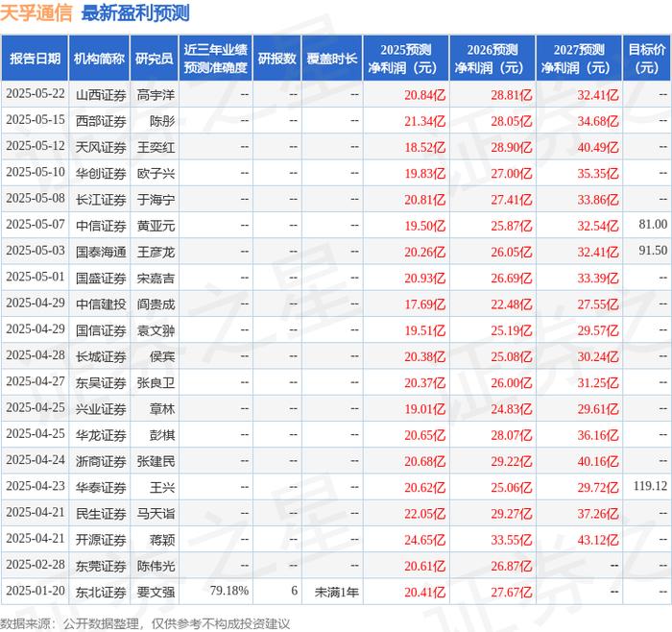Click analyst name 高宇洋
672x632 pixels.
point(156,95)
